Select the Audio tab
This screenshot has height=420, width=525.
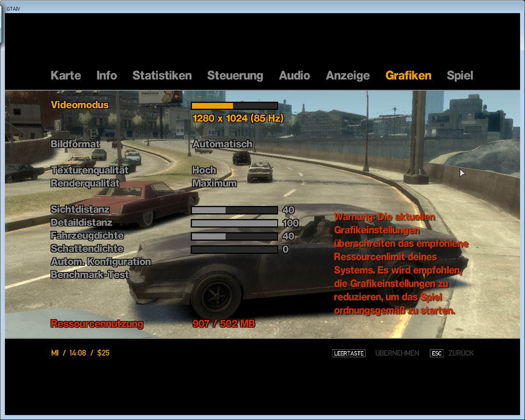[x=294, y=75]
